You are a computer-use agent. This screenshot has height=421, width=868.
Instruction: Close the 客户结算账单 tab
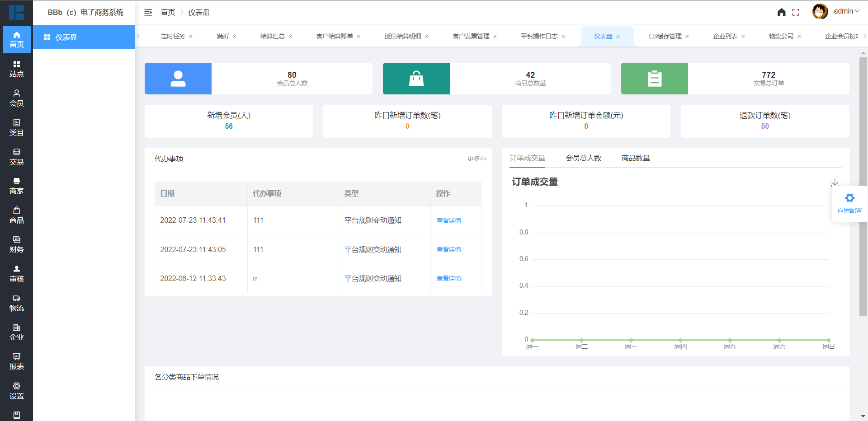tap(359, 37)
